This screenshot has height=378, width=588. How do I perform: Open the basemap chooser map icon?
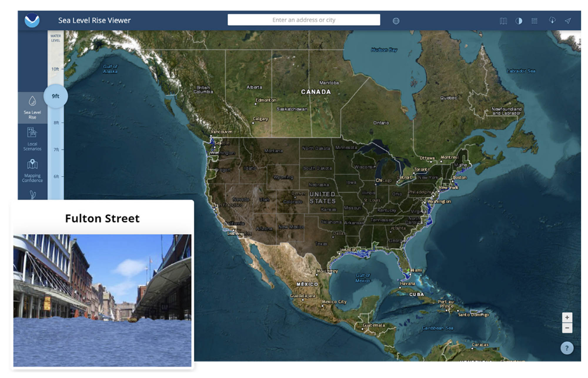pos(503,20)
